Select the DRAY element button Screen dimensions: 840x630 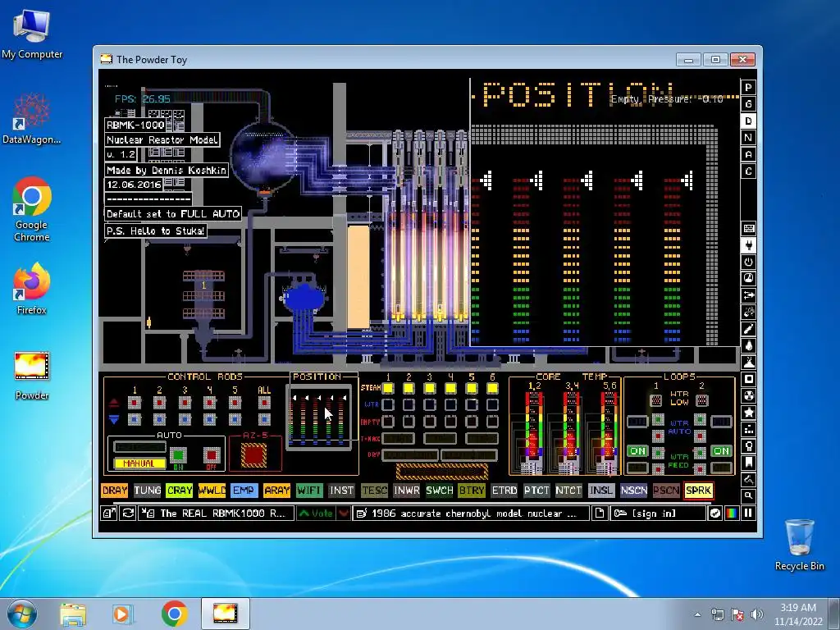tap(115, 491)
